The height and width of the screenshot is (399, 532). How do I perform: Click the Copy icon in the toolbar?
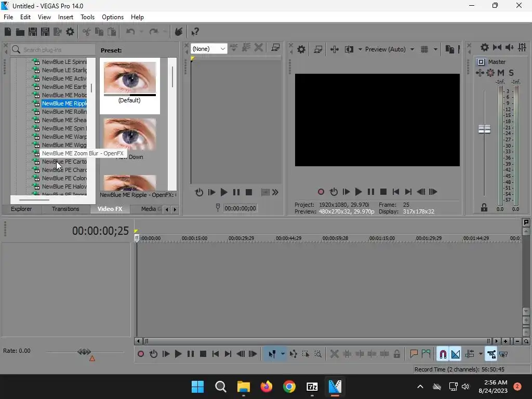(99, 32)
